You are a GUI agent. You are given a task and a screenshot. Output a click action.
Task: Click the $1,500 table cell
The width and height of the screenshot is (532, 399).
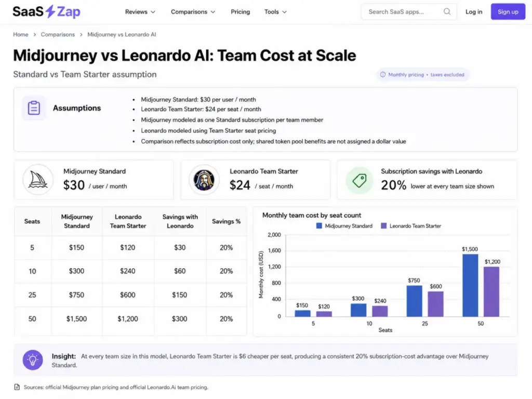pos(77,319)
